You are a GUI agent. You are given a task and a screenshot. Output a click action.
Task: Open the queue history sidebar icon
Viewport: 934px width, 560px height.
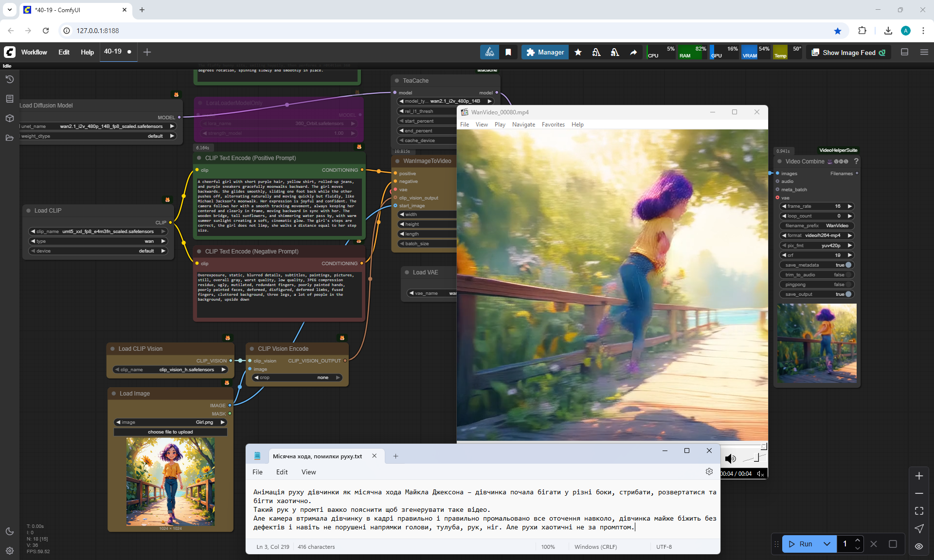click(9, 79)
